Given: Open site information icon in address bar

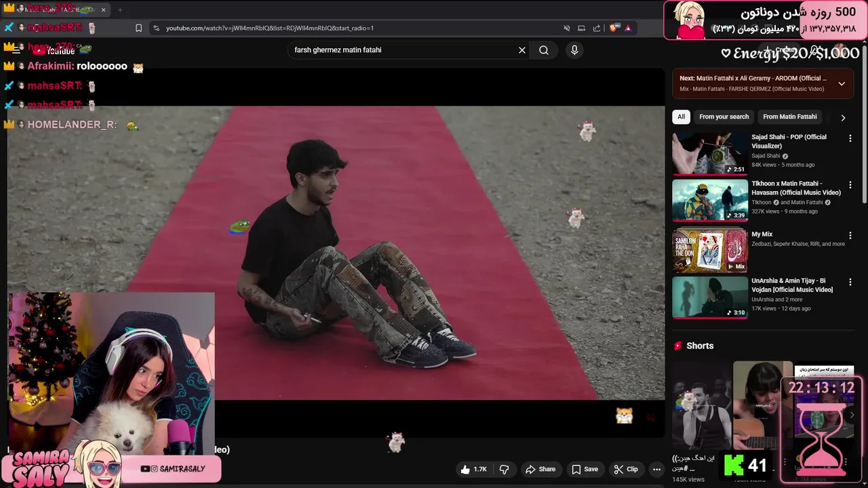Looking at the screenshot, I should tap(157, 28).
